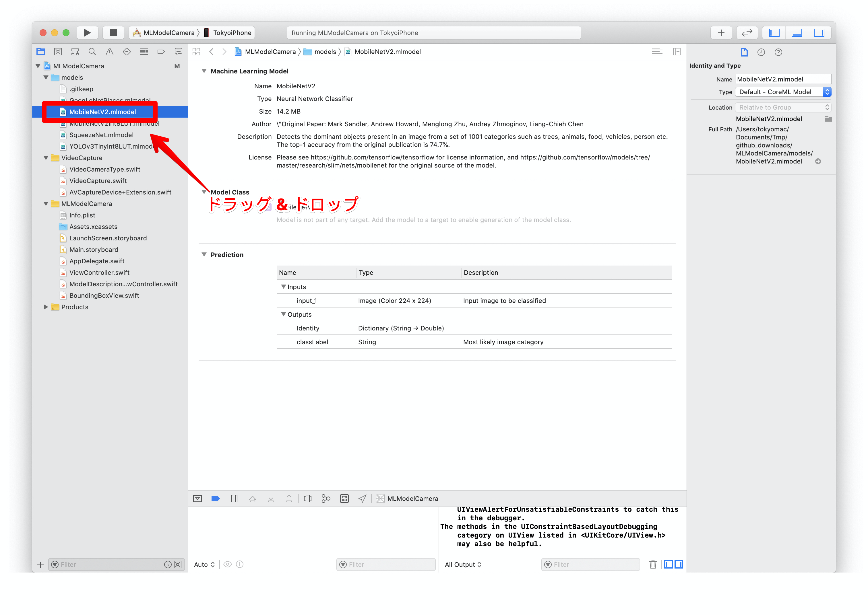Image resolution: width=868 pixels, height=615 pixels.
Task: Toggle the debug area visibility
Action: tap(797, 33)
